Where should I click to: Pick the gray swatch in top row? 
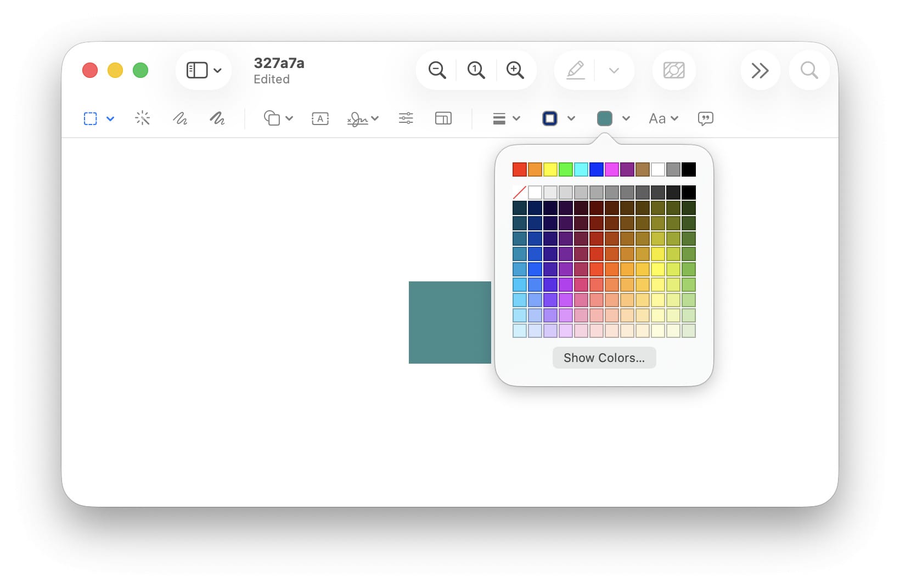click(x=673, y=169)
